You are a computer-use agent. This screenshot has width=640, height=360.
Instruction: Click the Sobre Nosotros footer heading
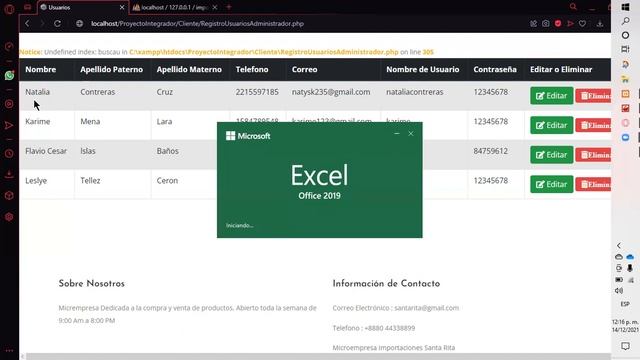click(91, 284)
